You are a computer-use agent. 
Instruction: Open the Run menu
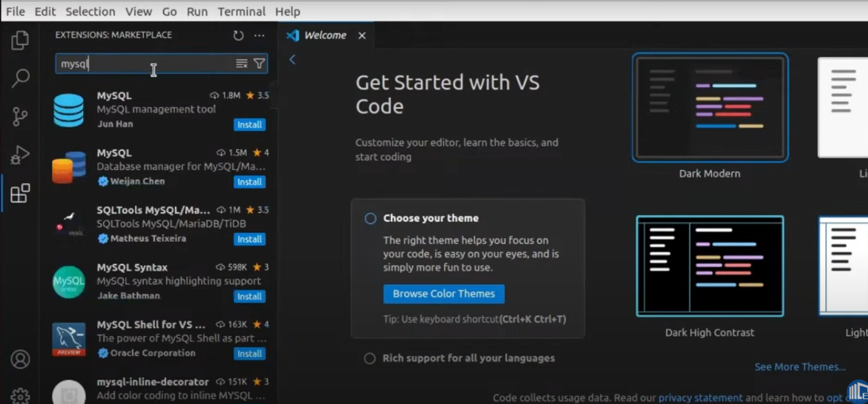coord(197,11)
